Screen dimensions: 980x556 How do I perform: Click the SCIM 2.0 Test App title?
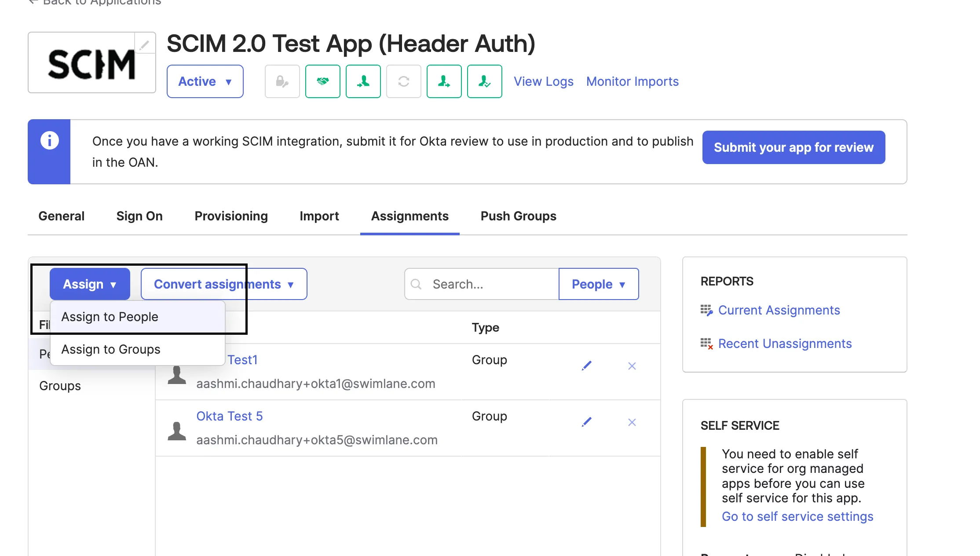(x=351, y=44)
